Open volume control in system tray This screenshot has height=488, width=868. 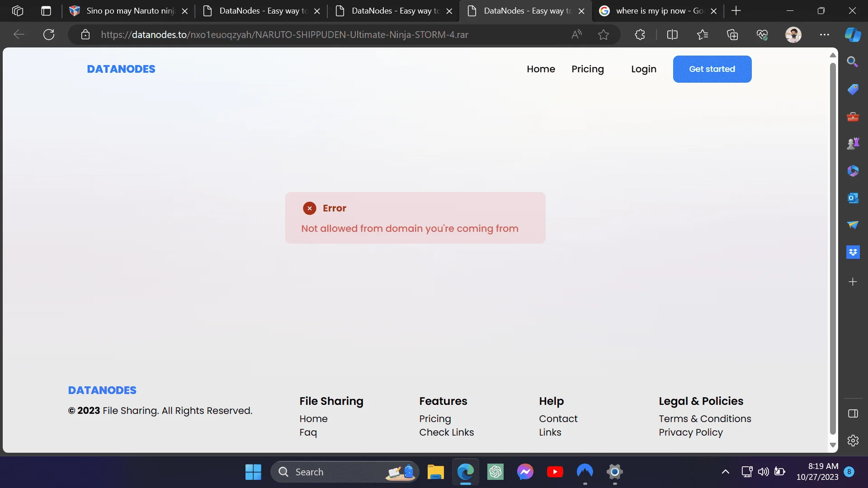point(763,472)
